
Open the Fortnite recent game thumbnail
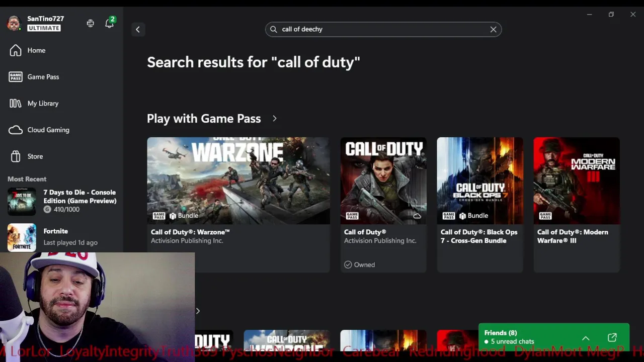tap(22, 237)
